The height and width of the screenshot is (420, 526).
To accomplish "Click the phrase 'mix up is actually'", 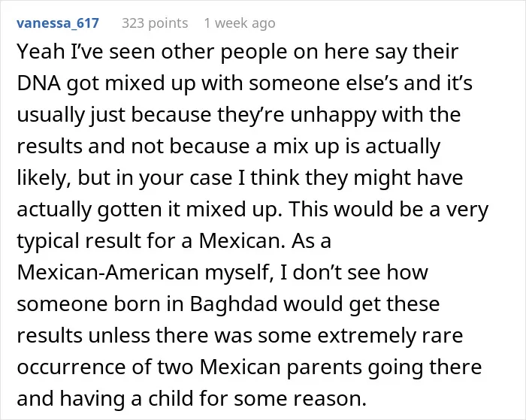I will click(x=357, y=147).
